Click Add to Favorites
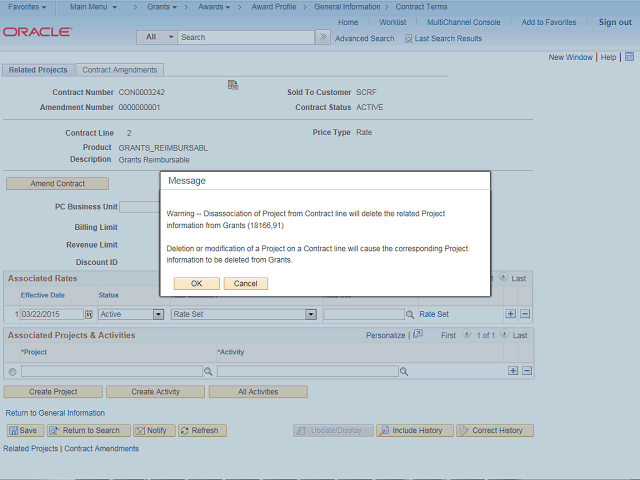Screen dimensions: 640x480 (549, 22)
